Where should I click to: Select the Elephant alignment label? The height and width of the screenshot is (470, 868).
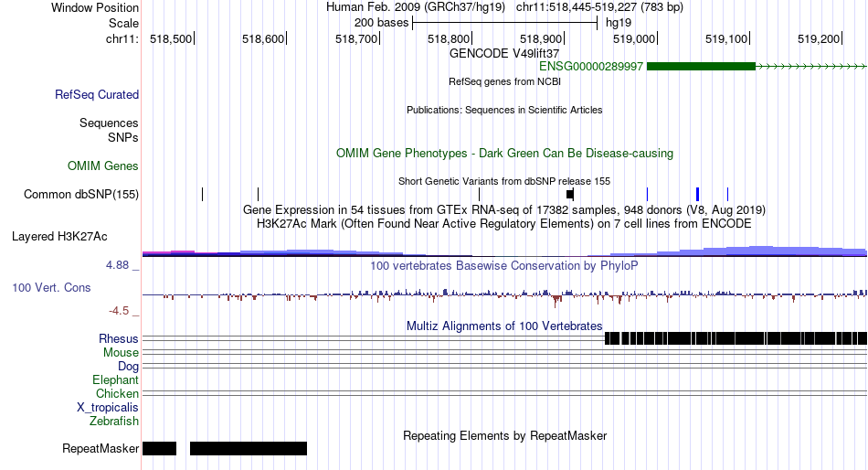tap(115, 379)
